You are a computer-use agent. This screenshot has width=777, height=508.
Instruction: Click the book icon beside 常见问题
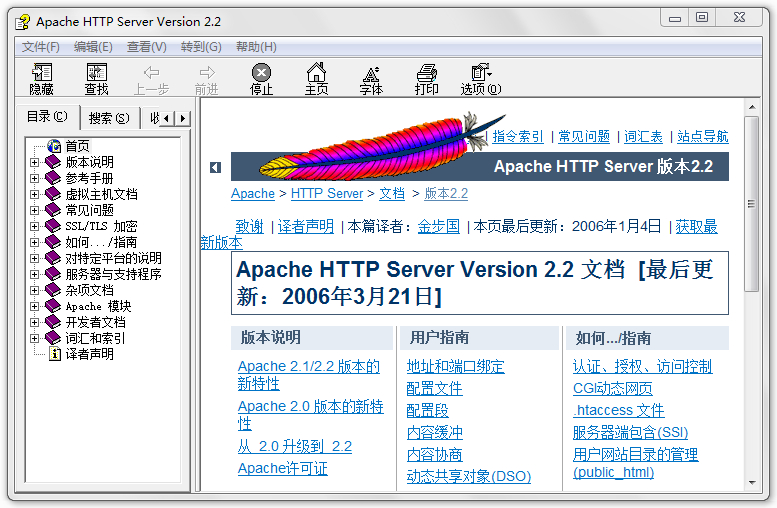(53, 210)
